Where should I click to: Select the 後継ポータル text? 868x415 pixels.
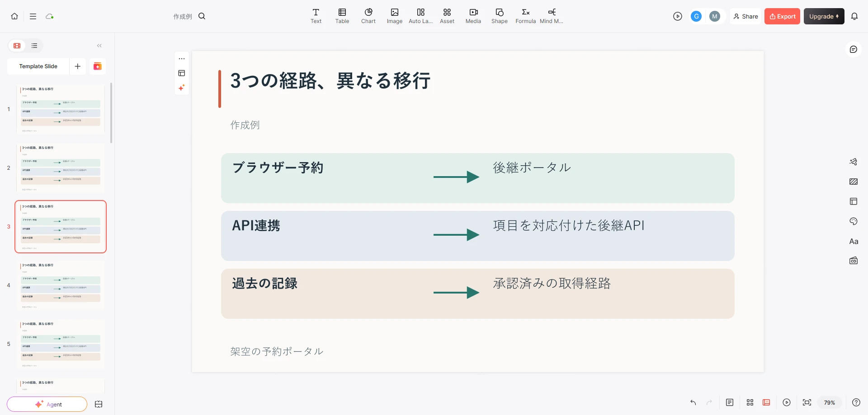tap(532, 168)
